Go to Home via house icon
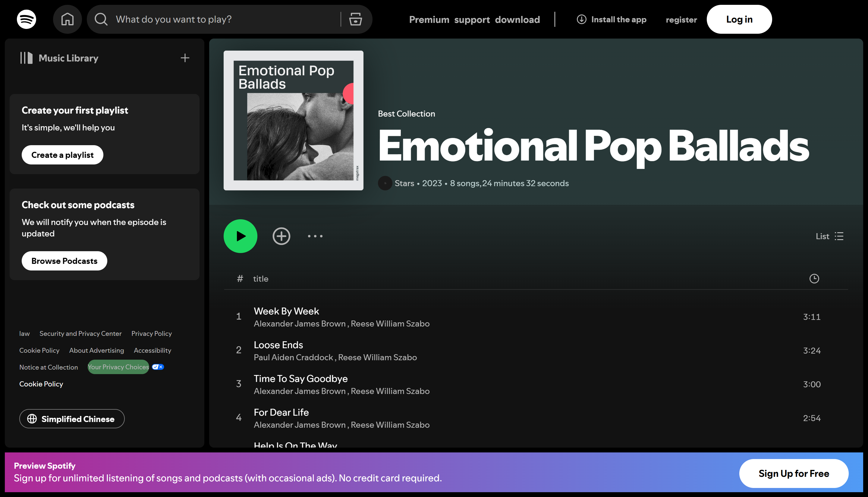The image size is (868, 497). click(x=67, y=20)
